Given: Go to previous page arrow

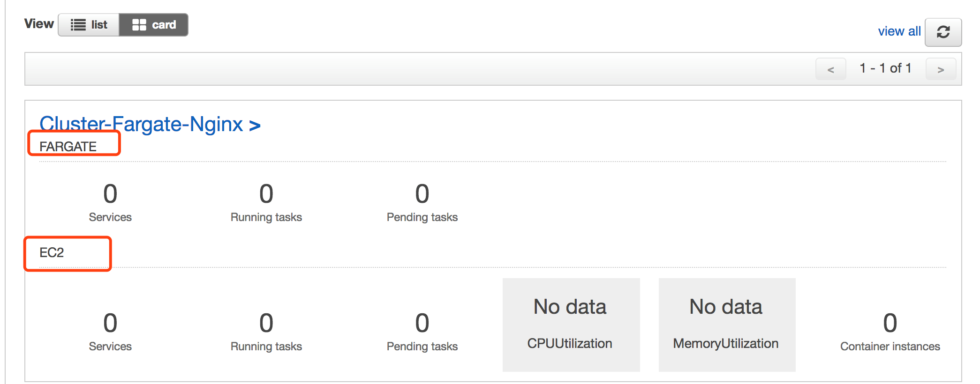Looking at the screenshot, I should click(830, 69).
